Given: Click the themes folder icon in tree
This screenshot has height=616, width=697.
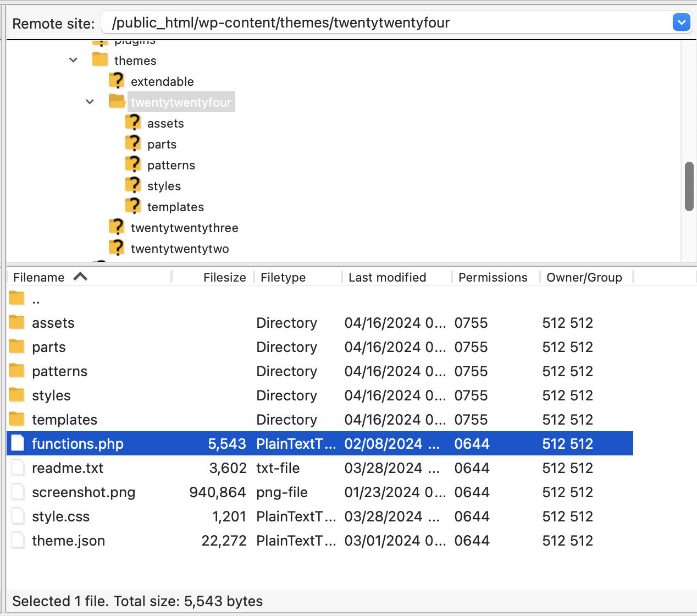Looking at the screenshot, I should (x=100, y=59).
